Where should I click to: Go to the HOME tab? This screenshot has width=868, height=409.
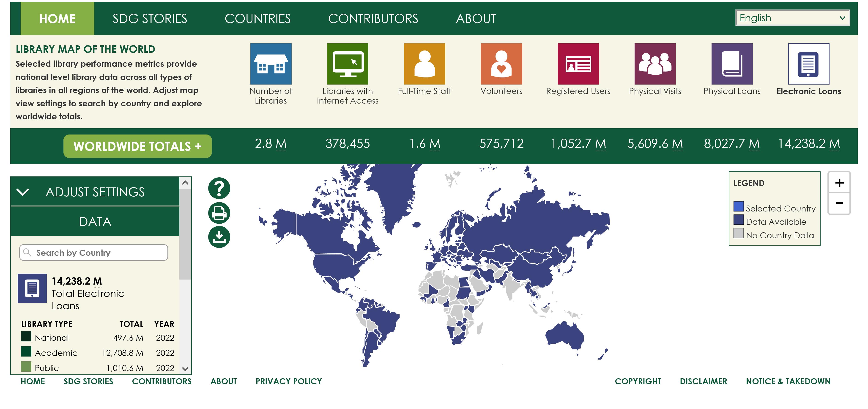pos(57,19)
